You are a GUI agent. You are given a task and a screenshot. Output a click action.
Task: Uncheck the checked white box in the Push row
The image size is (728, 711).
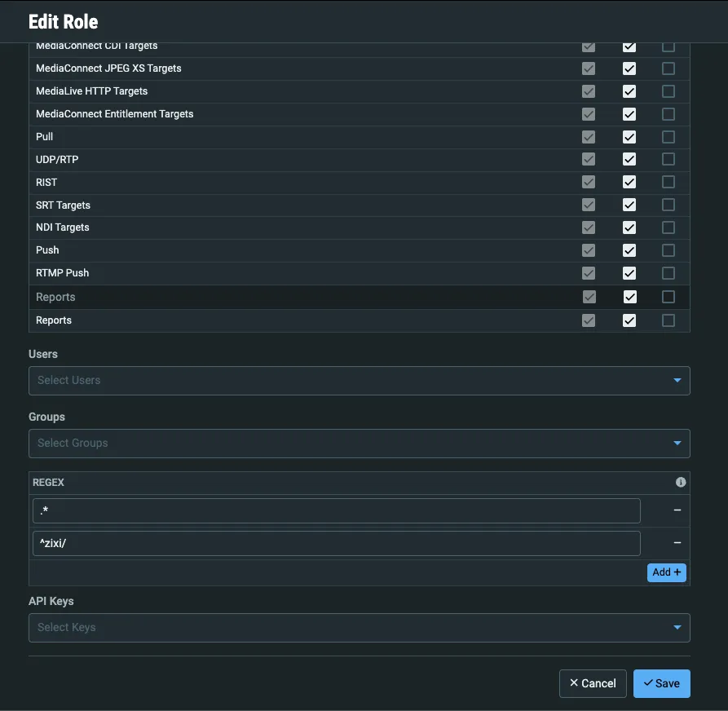[x=629, y=250]
